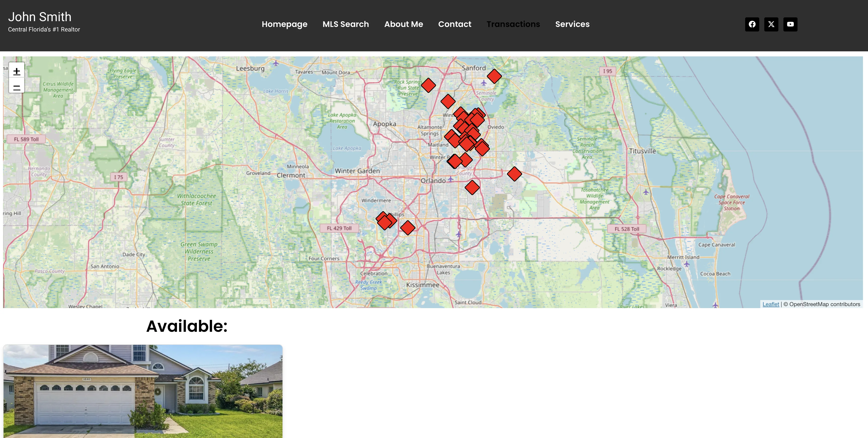Follow the Leaflet attribution link
This screenshot has height=438, width=868.
pos(771,304)
